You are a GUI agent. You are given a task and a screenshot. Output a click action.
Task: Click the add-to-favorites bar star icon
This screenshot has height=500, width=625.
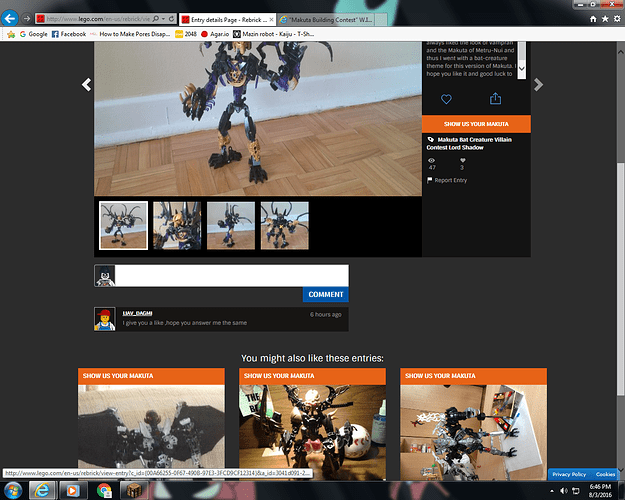point(11,34)
